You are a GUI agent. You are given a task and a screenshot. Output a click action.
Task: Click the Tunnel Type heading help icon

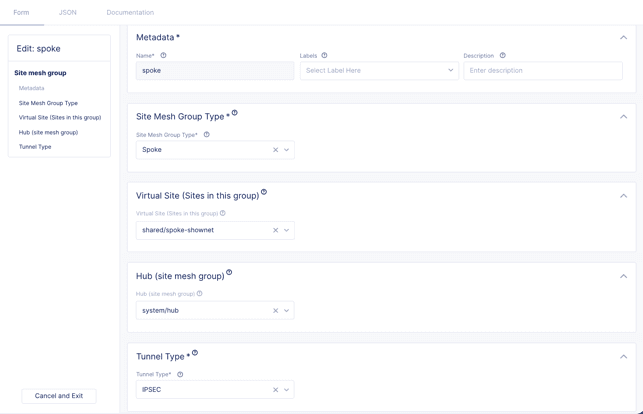pyautogui.click(x=195, y=352)
